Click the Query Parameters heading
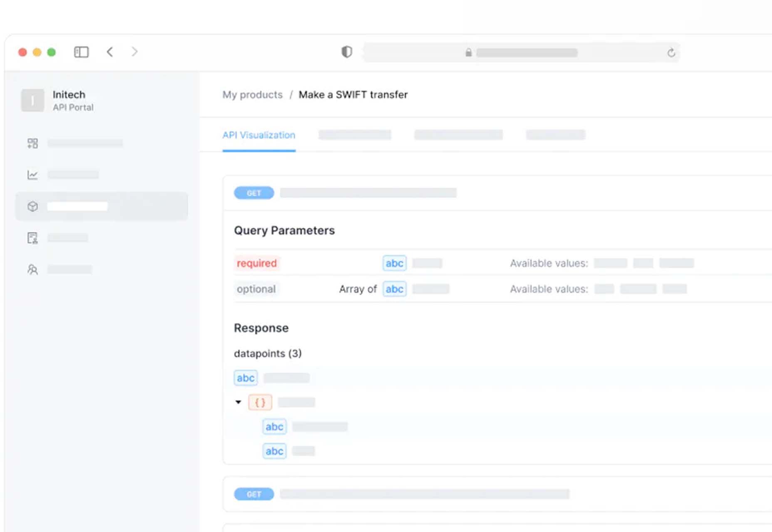The image size is (772, 532). (284, 230)
